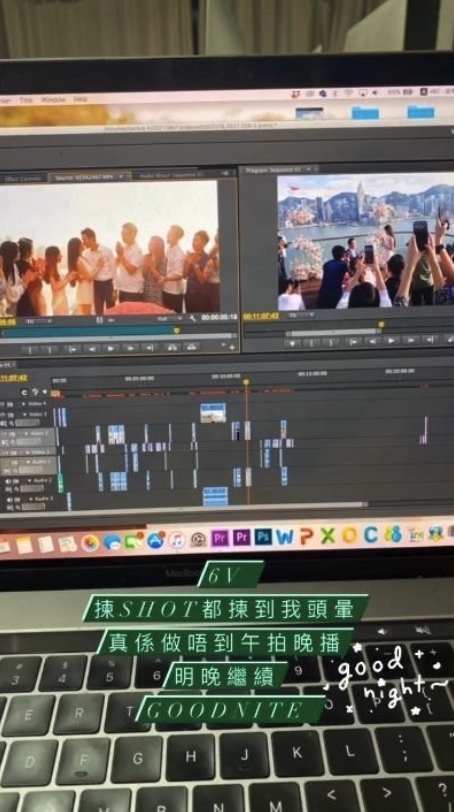
Task: Open the Title menu
Action: [x=26, y=100]
